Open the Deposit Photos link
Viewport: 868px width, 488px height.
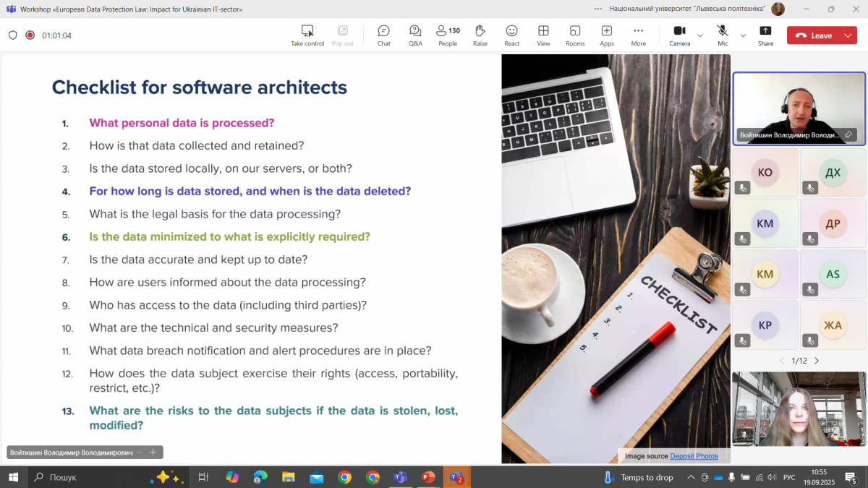pos(694,456)
